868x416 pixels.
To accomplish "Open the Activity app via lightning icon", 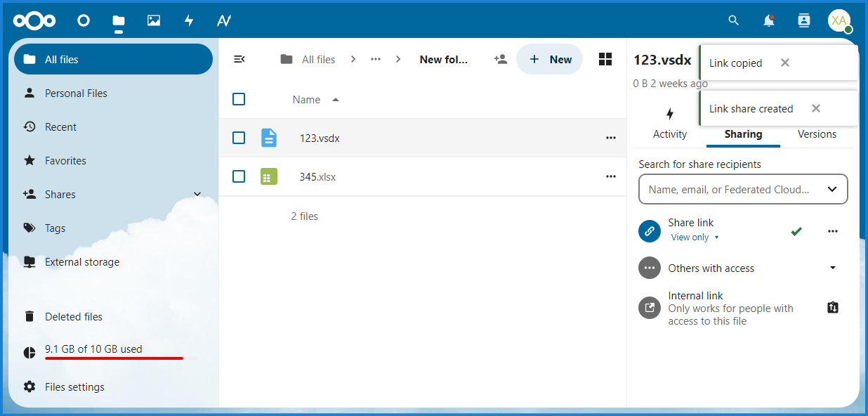I will [189, 20].
